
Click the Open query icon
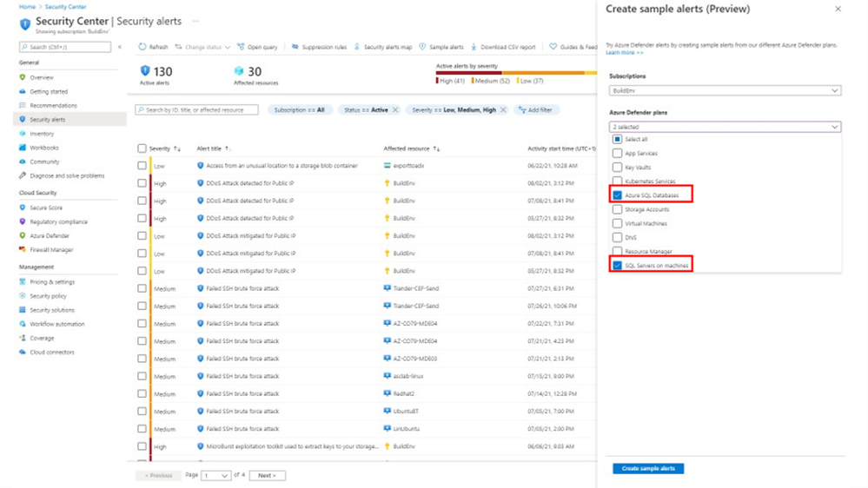(x=241, y=47)
